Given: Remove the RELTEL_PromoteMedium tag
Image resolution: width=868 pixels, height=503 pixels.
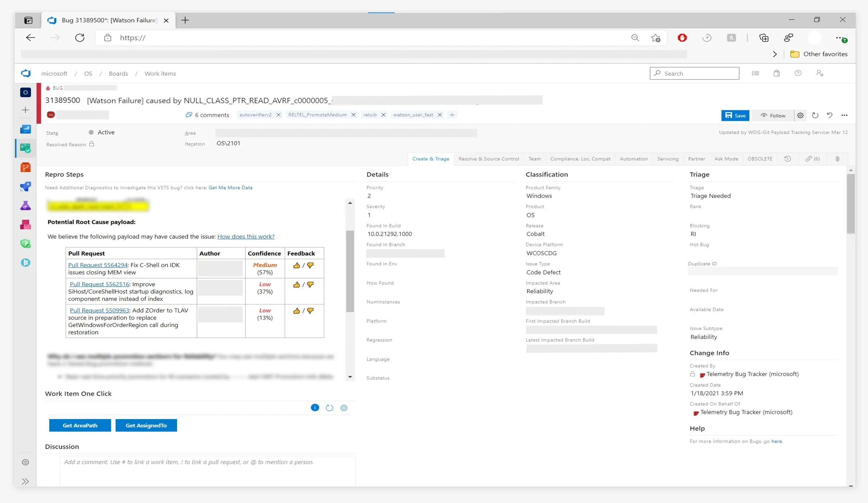Looking at the screenshot, I should (353, 115).
